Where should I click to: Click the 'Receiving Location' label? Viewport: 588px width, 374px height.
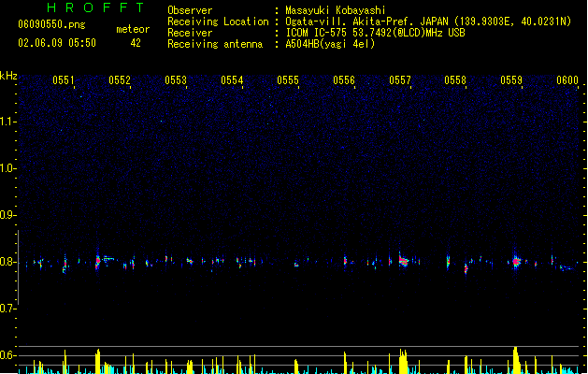218,22
